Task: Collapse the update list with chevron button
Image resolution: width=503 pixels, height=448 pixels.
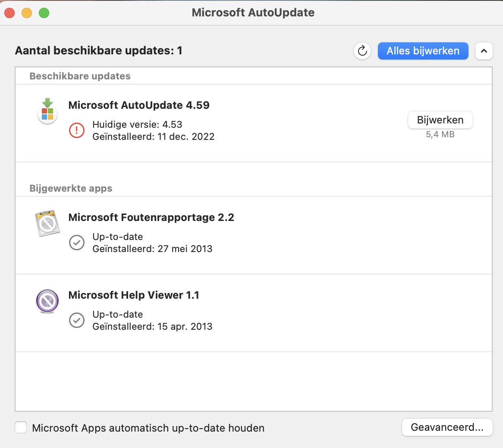Action: pos(484,51)
